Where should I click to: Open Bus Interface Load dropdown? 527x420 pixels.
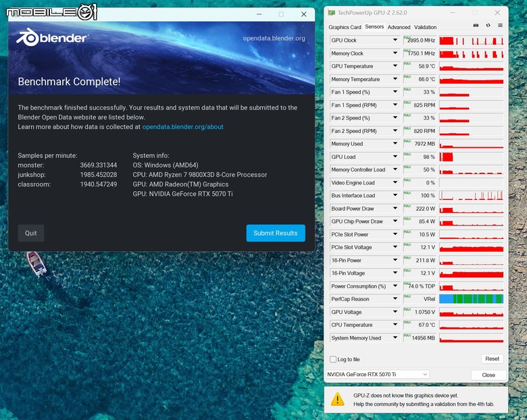tap(395, 195)
